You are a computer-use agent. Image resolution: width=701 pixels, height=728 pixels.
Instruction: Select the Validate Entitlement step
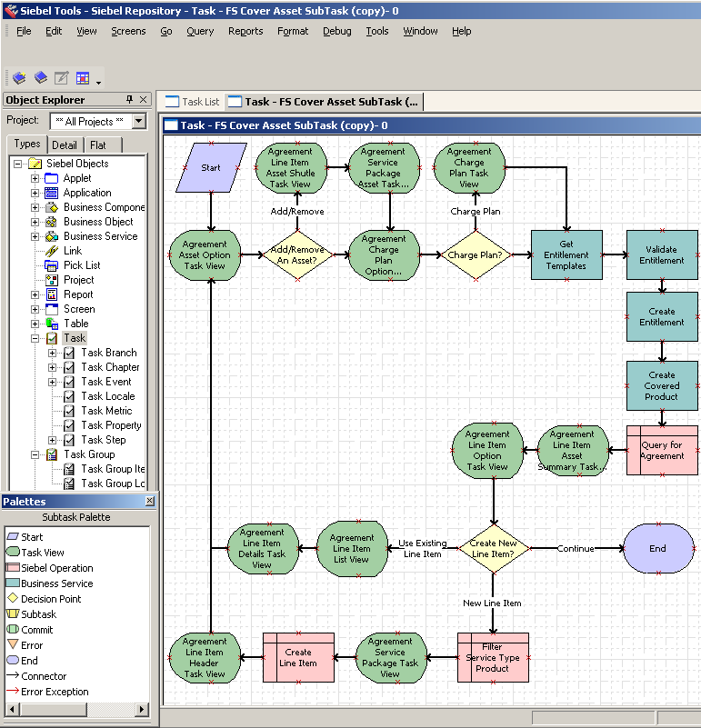662,254
